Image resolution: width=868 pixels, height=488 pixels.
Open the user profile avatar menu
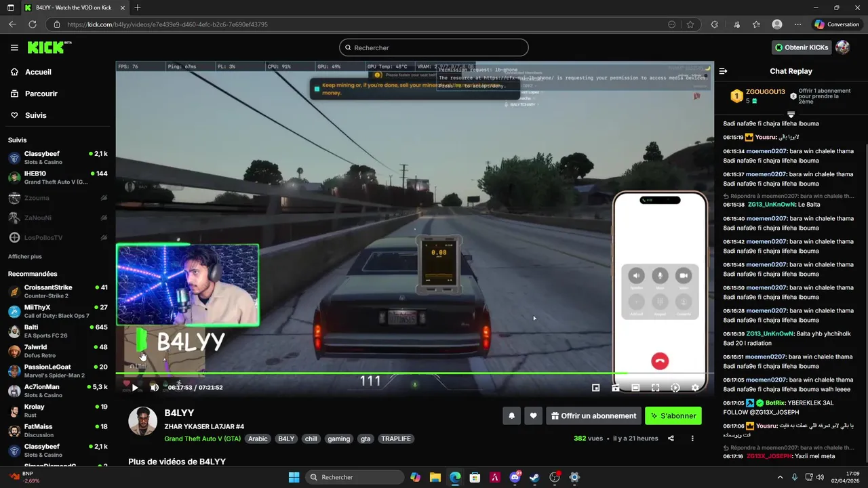tap(843, 47)
